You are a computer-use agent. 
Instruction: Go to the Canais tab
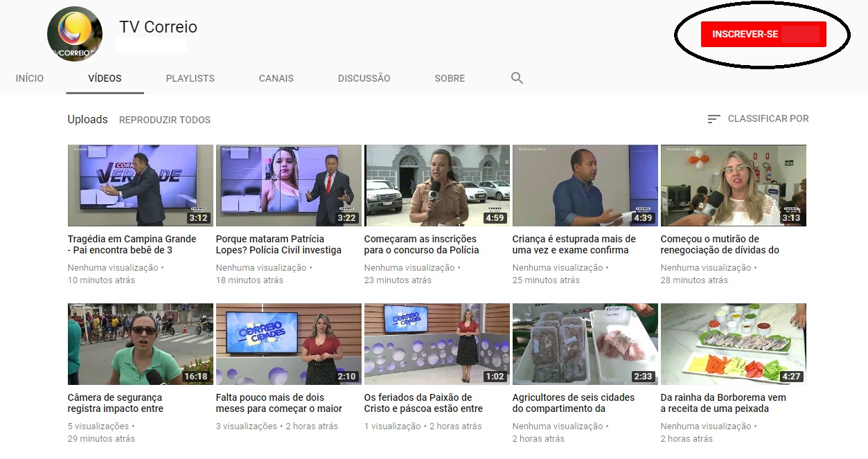click(x=276, y=78)
